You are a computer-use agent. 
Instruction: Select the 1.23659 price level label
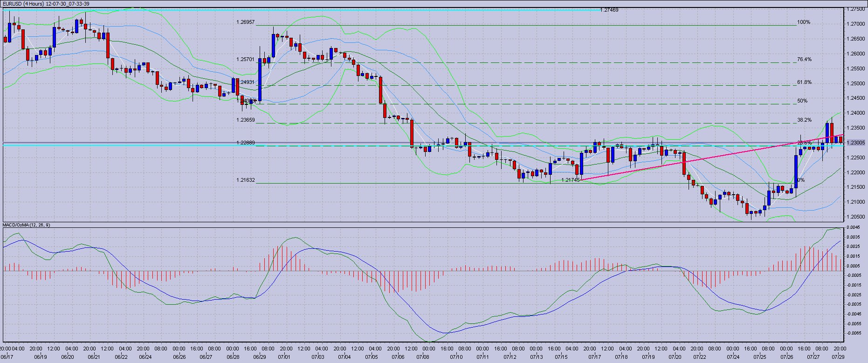click(x=245, y=120)
